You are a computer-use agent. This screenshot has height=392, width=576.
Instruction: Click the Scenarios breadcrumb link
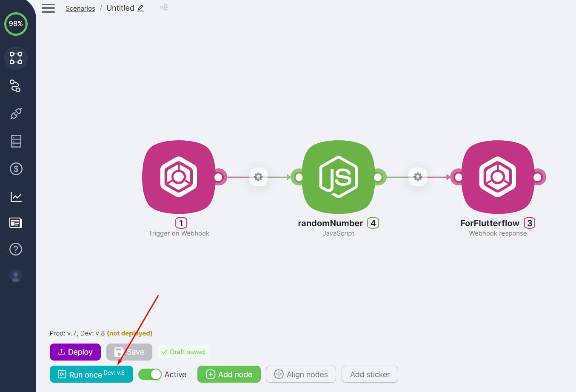tap(80, 9)
